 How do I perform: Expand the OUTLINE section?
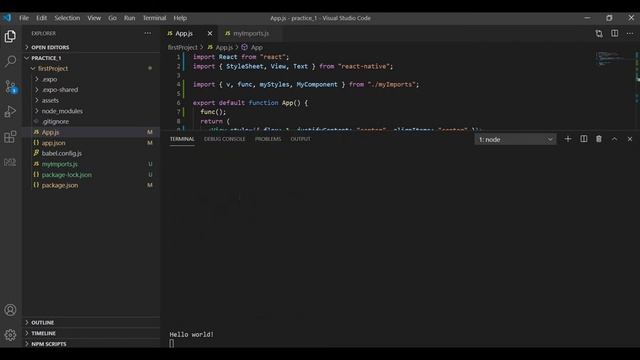pos(91,322)
